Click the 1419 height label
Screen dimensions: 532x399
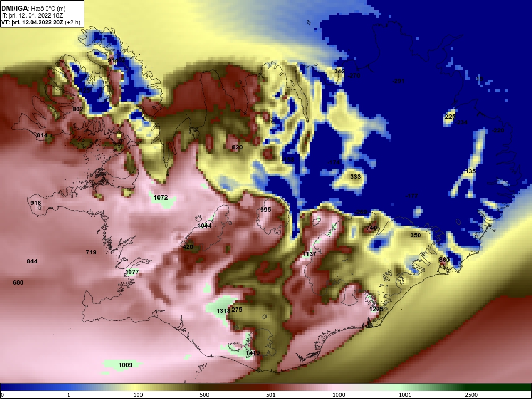pyautogui.click(x=253, y=353)
